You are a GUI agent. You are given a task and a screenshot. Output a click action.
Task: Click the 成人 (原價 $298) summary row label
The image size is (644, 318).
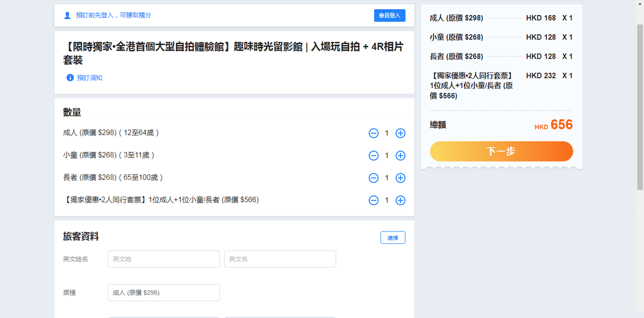click(x=457, y=18)
